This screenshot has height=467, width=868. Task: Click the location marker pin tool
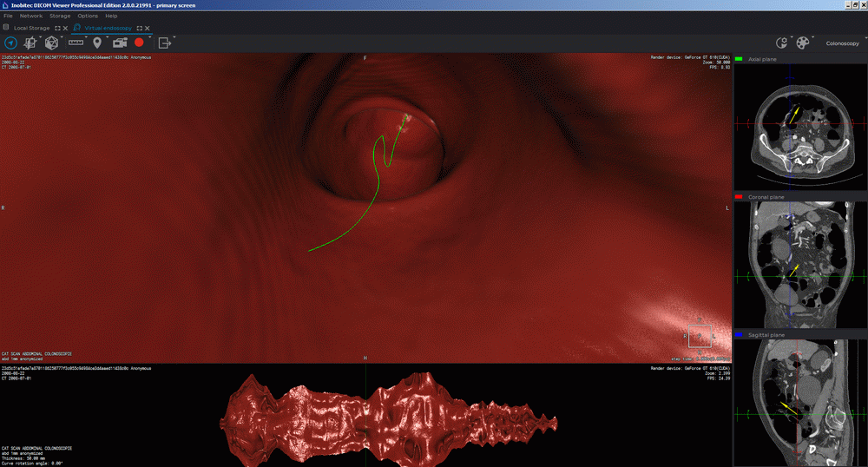click(x=96, y=42)
